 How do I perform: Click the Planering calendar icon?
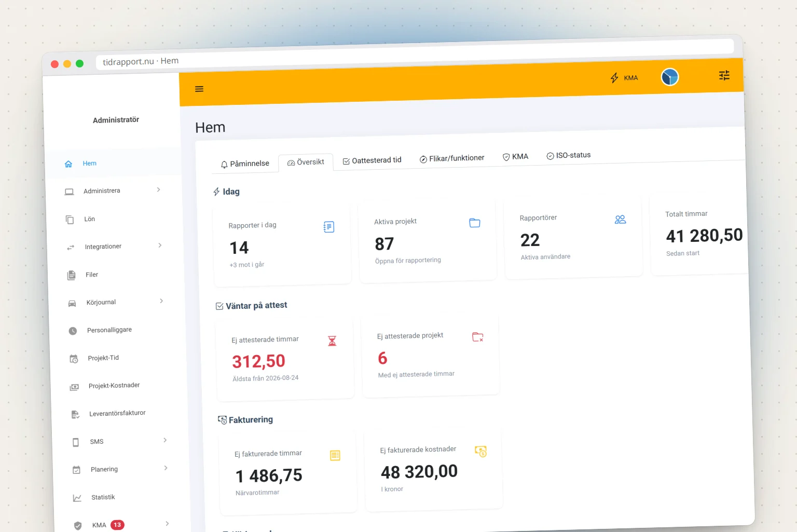pyautogui.click(x=76, y=470)
